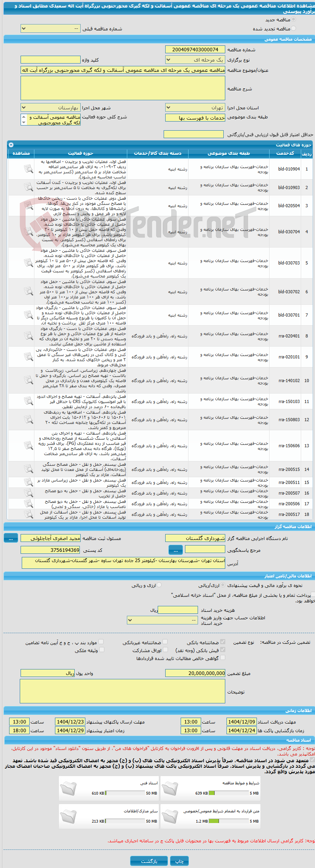Toggle وثیقه ملکی checkbox
Viewport: 315px width, 868px height.
102,649
